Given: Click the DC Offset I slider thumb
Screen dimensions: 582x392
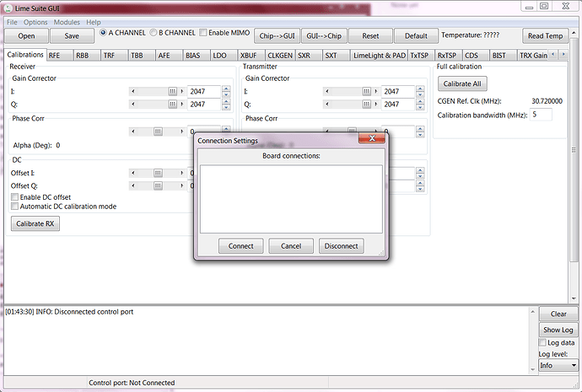Looking at the screenshot, I should pyautogui.click(x=158, y=173).
